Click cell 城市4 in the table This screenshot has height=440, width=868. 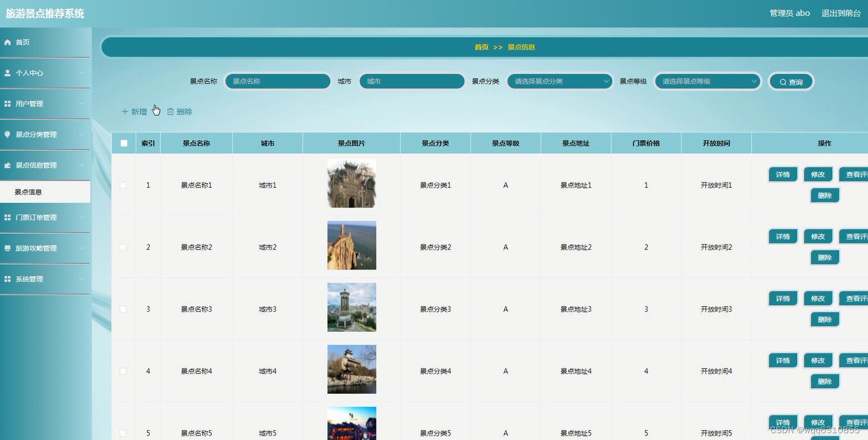coord(268,371)
